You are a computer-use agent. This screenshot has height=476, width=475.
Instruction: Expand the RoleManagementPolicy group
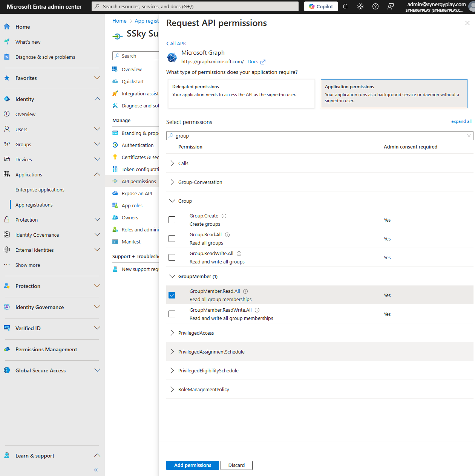coord(172,389)
